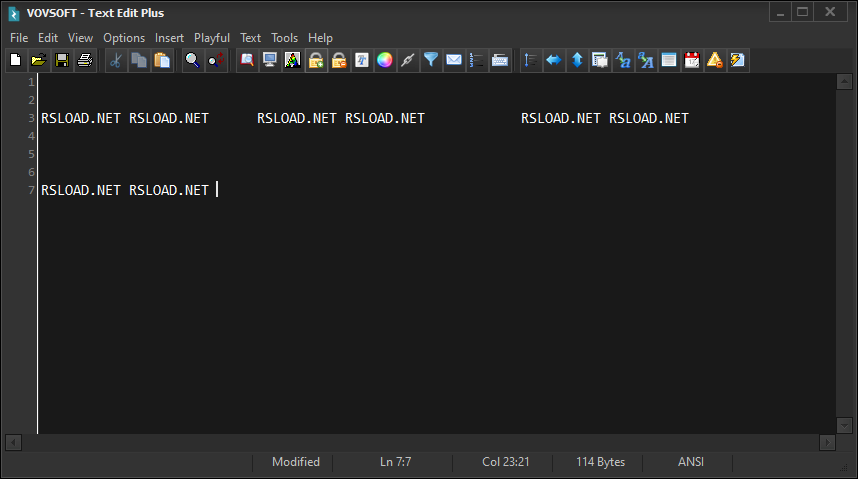This screenshot has height=479, width=858.
Task: Click the monitor screen toolbar icon
Action: point(270,60)
